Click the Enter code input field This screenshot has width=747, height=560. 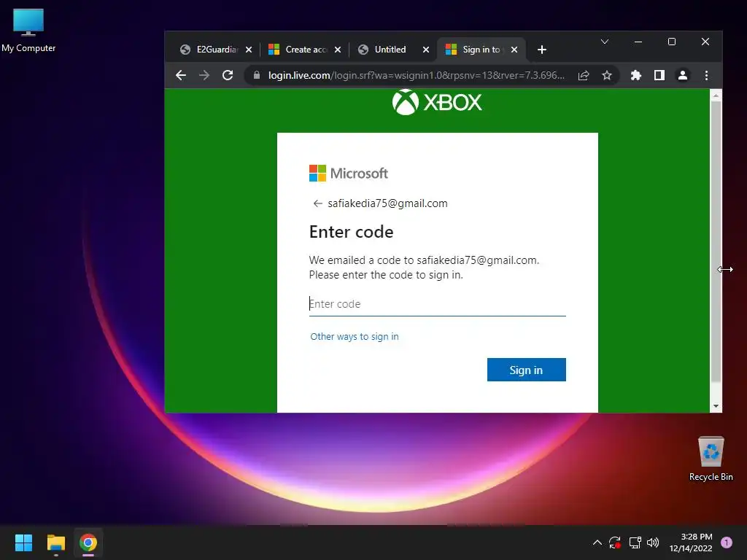[438, 304]
